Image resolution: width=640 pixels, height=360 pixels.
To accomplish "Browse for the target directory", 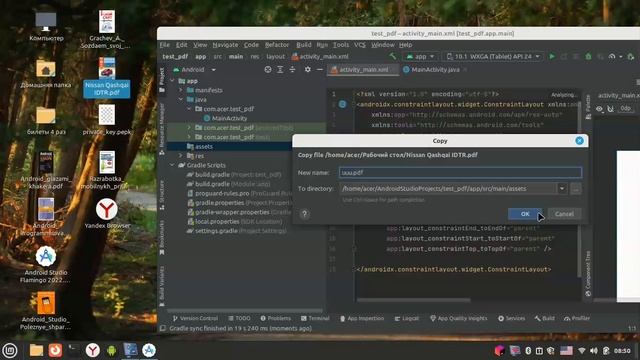I will point(576,189).
